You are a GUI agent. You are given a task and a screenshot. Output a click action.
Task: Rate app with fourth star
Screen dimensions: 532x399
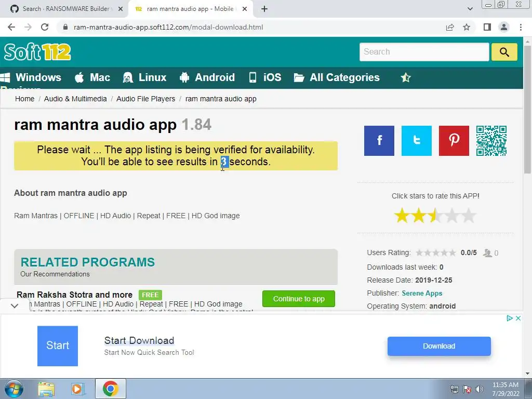tap(452, 216)
